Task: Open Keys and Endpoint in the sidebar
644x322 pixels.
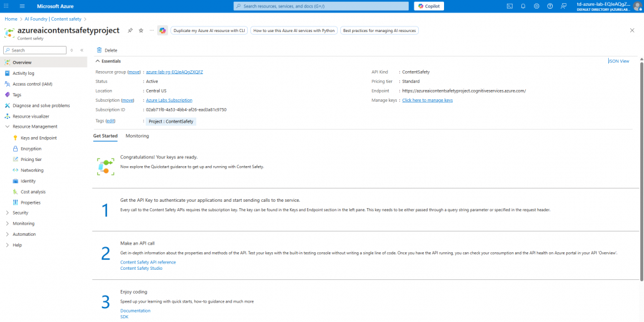Action: (x=38, y=138)
